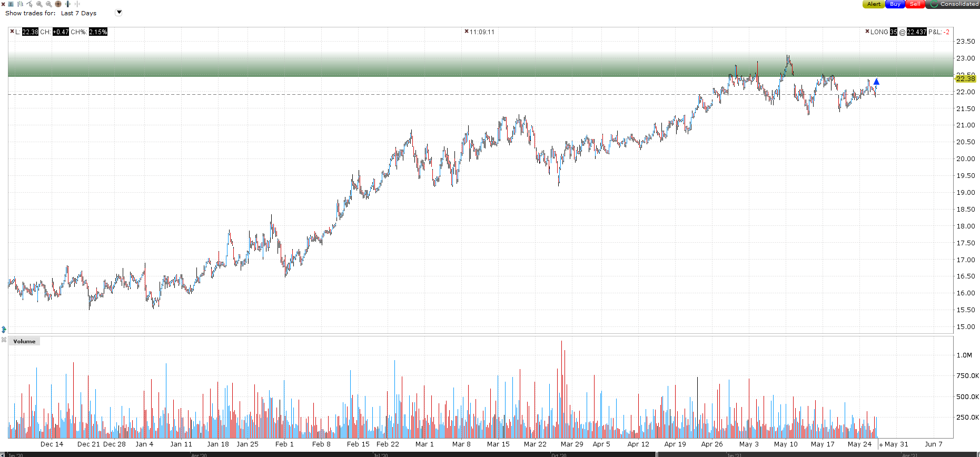Screen dimensions: 980x457
Task: Click the Last 7 Days selection text
Action: (79, 13)
